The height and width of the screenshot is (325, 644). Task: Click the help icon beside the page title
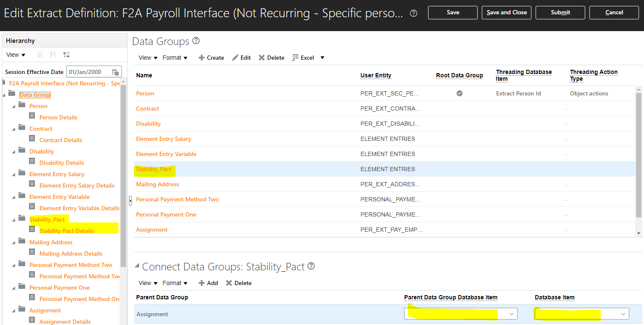[x=413, y=13]
